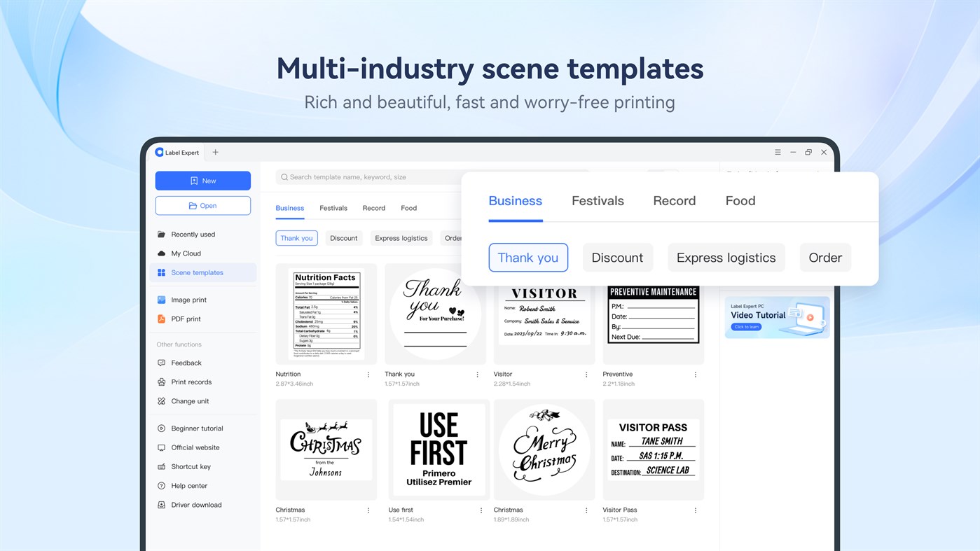Screen dimensions: 980x551
Task: Click the New label button
Action: pyautogui.click(x=202, y=181)
